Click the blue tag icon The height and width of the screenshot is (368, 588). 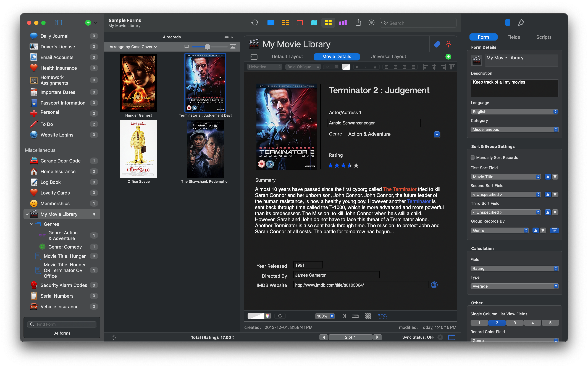click(x=437, y=44)
